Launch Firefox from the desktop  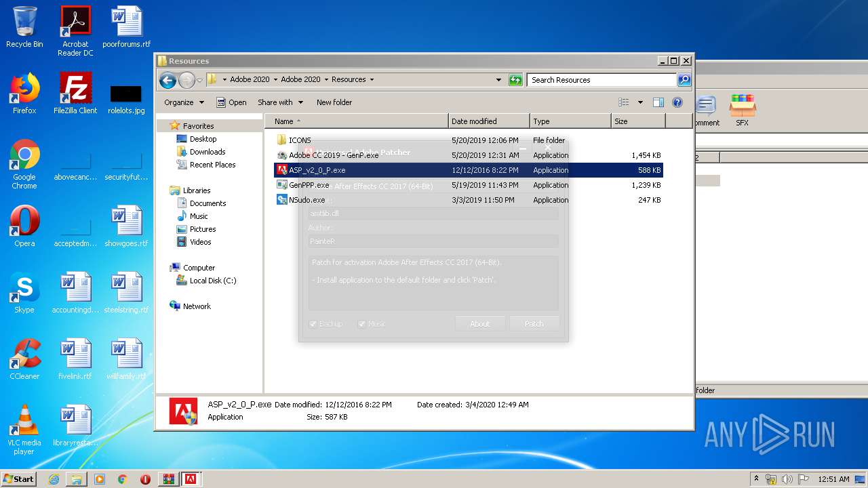pos(24,94)
